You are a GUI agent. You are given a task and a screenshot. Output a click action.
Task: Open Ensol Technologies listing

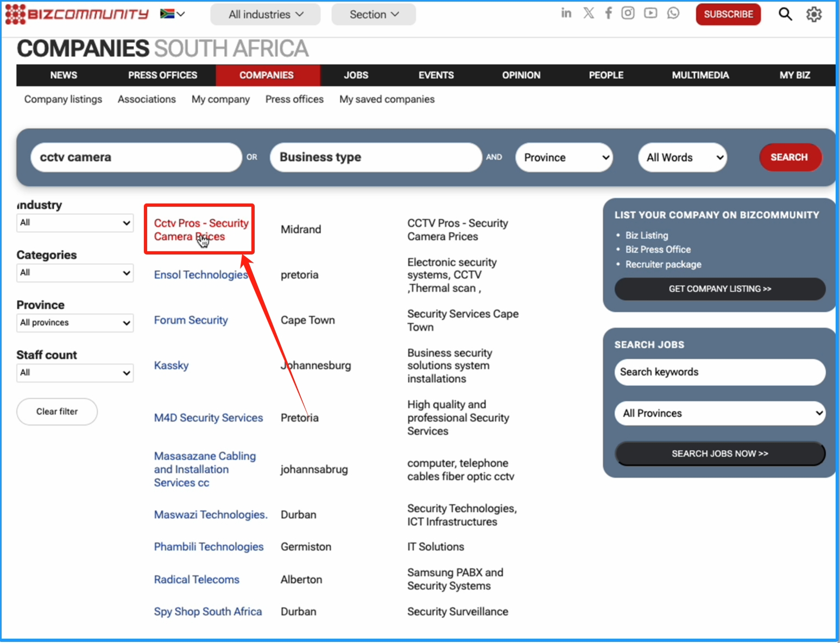201,275
